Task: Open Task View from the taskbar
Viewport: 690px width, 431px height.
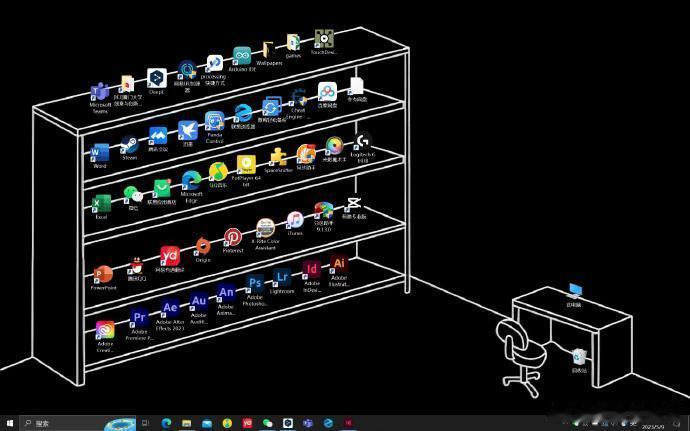Action: pyautogui.click(x=146, y=424)
